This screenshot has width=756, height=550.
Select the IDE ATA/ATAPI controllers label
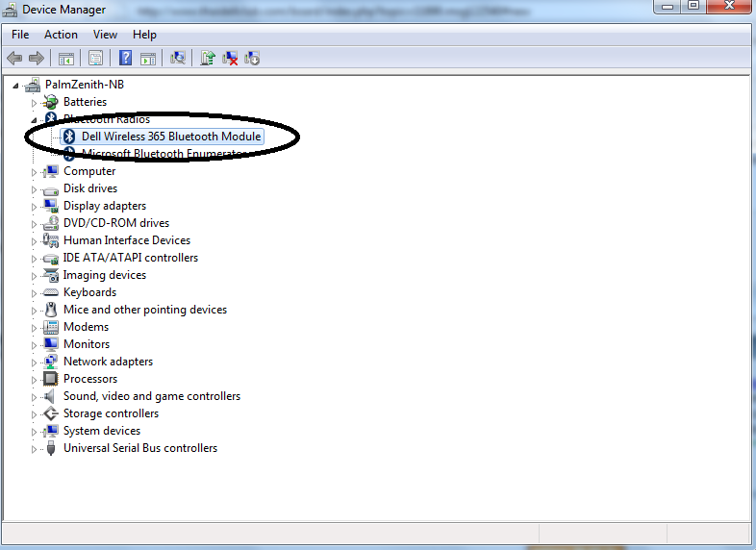coord(131,258)
